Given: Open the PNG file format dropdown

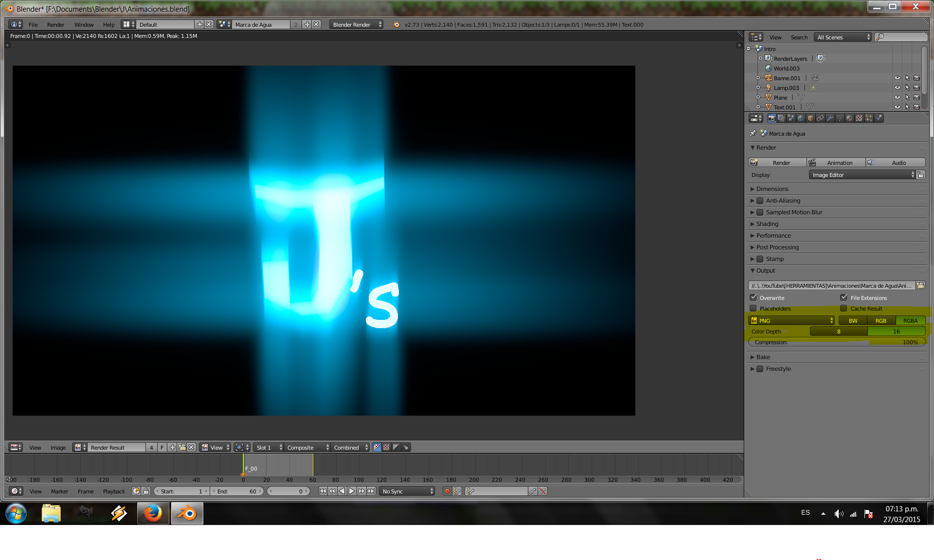Looking at the screenshot, I should 791,321.
